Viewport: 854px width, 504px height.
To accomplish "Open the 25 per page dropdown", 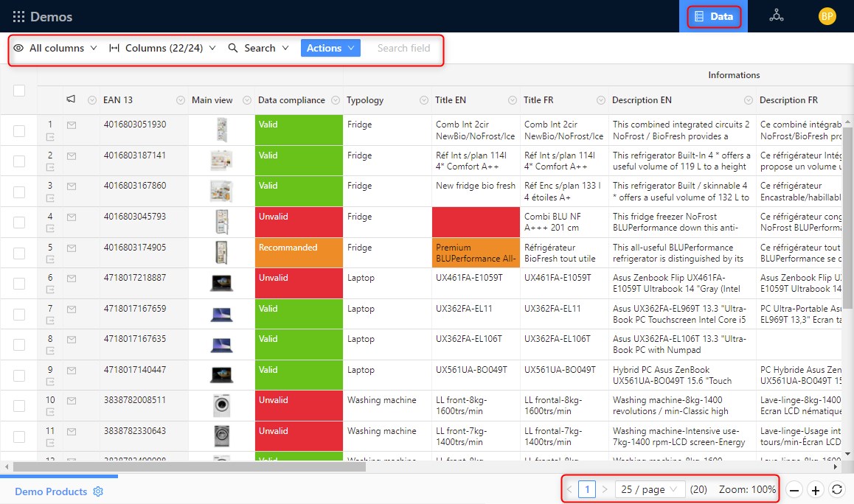I will 649,489.
